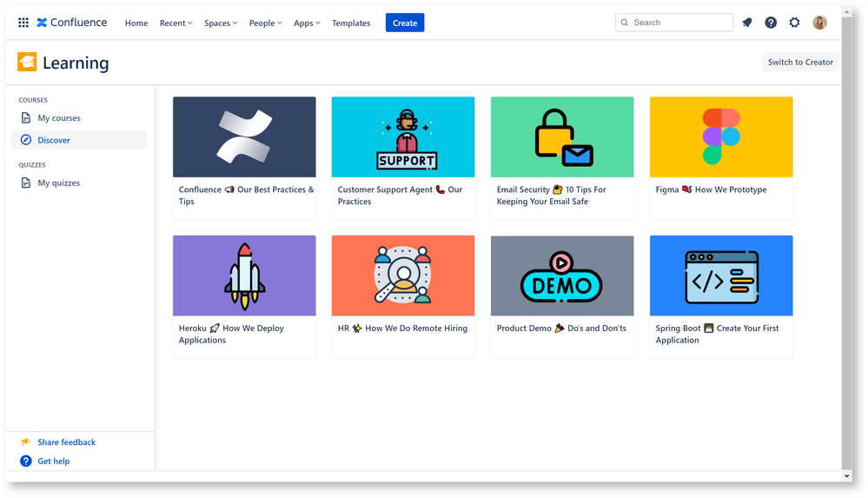Expand the Recent dropdown
868x498 pixels.
tap(176, 23)
